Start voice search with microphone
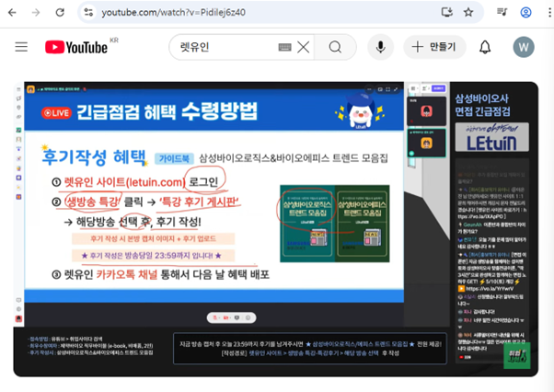This screenshot has height=392, width=554. (380, 48)
